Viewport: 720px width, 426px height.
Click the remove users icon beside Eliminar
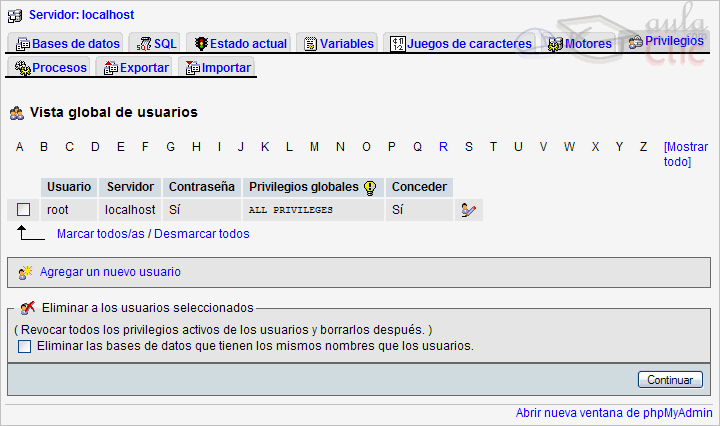tap(28, 308)
